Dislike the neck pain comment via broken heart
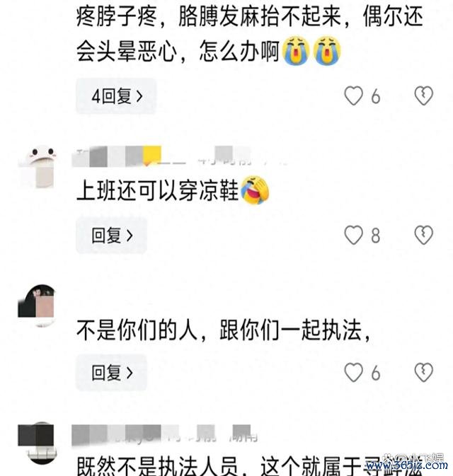453x476 pixels. 423,96
